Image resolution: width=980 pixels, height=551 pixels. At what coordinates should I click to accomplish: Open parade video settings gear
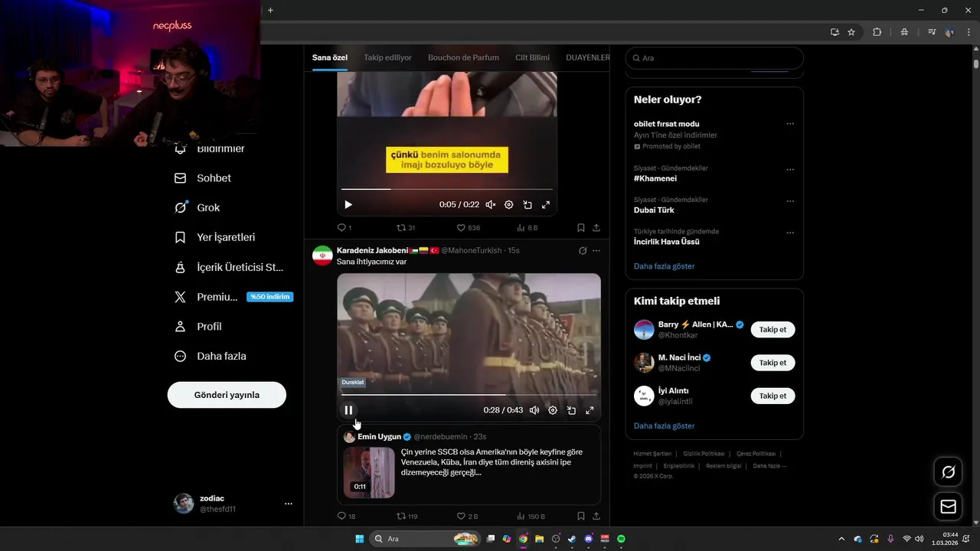coord(553,410)
